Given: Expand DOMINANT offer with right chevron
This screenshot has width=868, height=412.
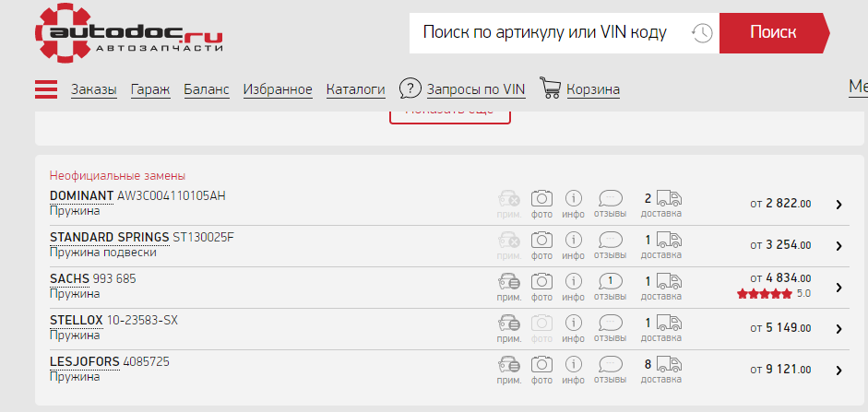Looking at the screenshot, I should coord(838,205).
